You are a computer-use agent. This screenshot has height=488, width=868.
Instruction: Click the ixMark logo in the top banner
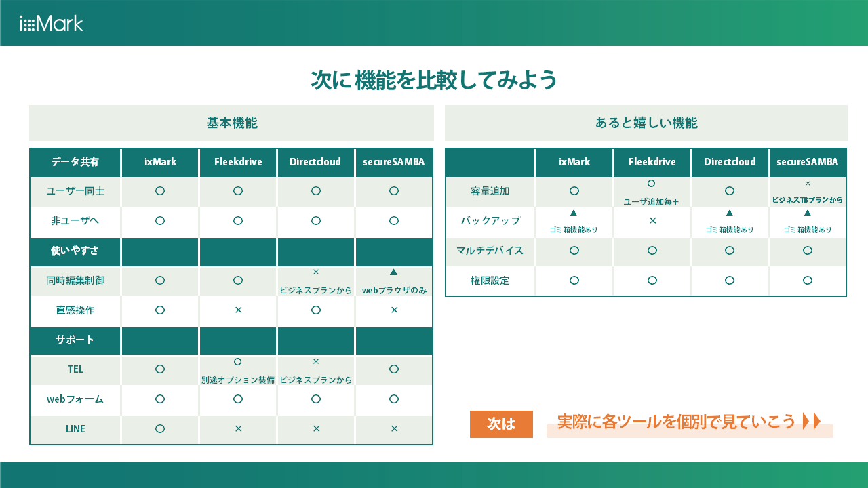pyautogui.click(x=52, y=24)
